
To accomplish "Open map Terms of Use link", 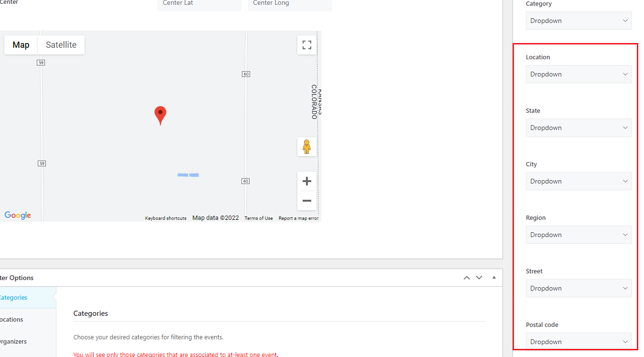I will point(259,218).
